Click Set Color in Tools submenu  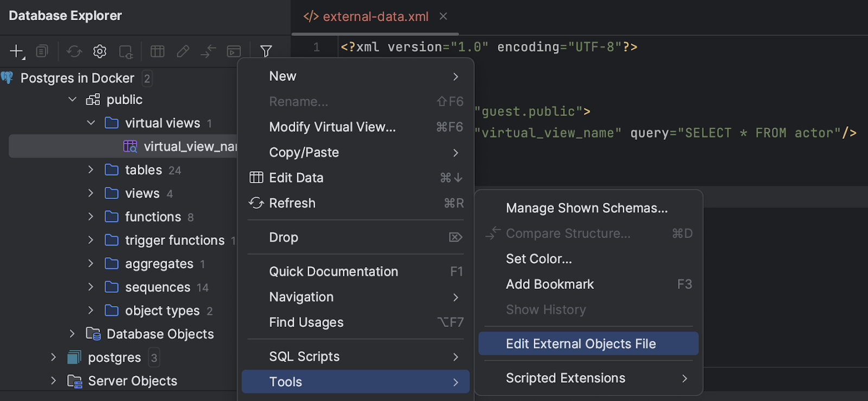[x=539, y=259]
